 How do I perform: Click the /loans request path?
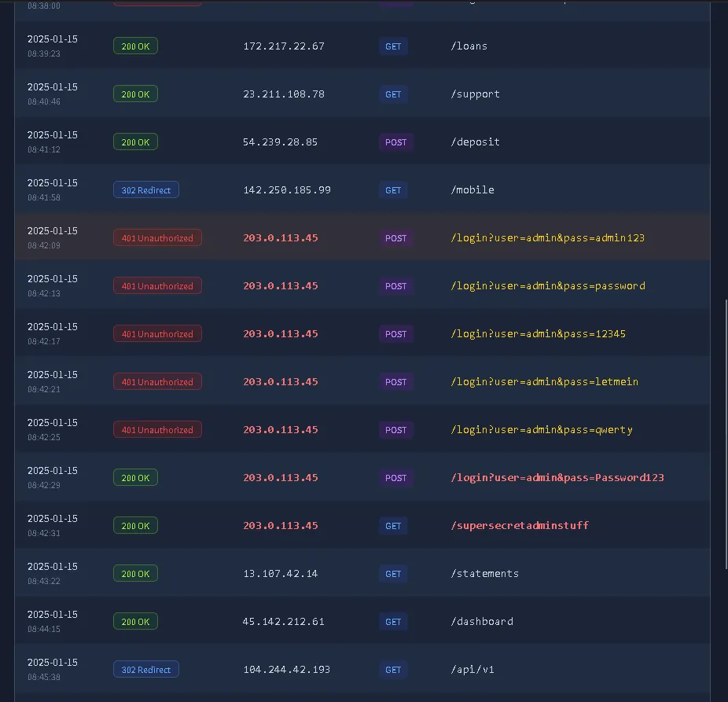point(469,46)
